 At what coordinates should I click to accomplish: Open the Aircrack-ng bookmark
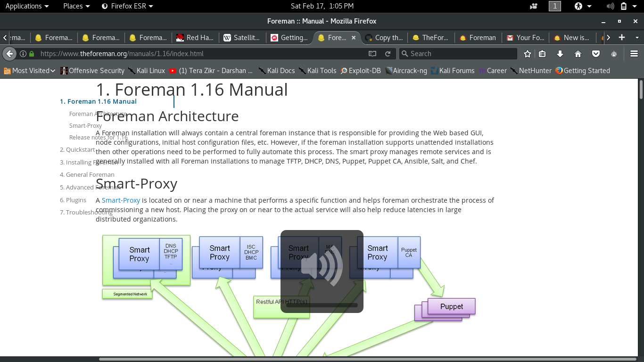pyautogui.click(x=406, y=71)
